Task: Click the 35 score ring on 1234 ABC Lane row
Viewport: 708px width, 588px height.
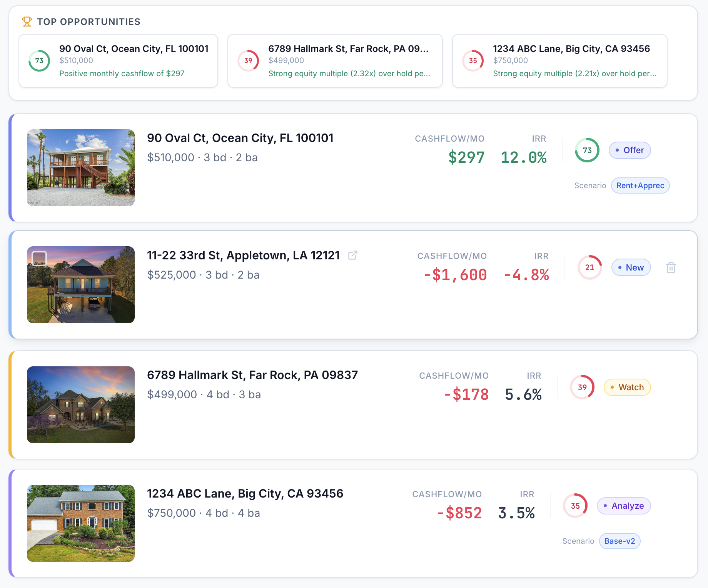Action: pyautogui.click(x=575, y=506)
